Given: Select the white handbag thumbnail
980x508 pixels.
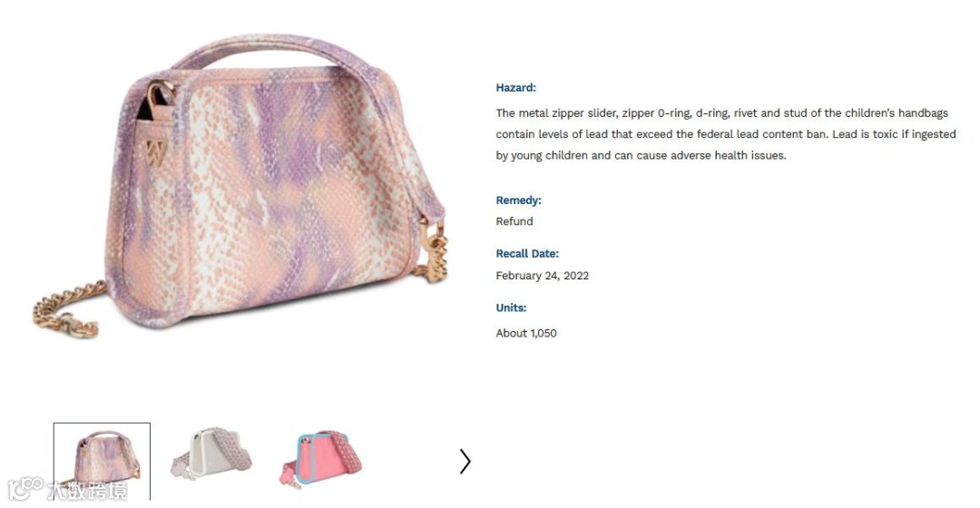Looking at the screenshot, I should tap(211, 453).
